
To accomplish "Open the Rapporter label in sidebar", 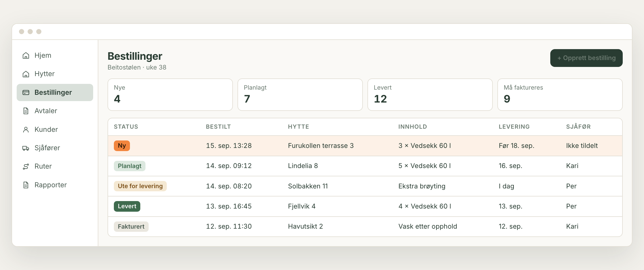I will tap(51, 185).
